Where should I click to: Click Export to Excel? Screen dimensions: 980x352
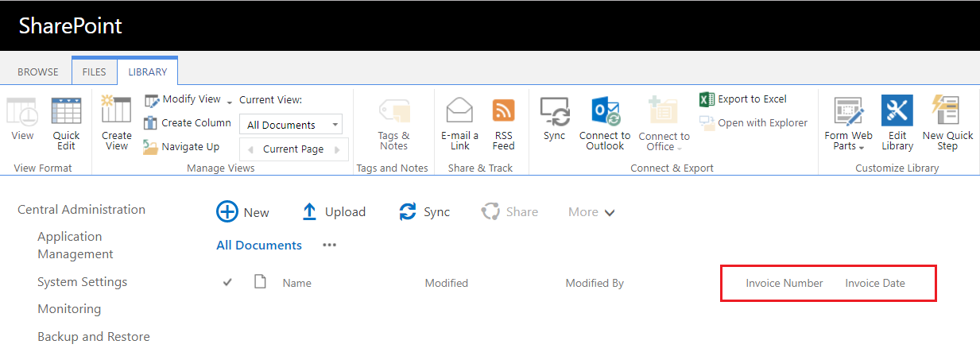click(x=743, y=99)
